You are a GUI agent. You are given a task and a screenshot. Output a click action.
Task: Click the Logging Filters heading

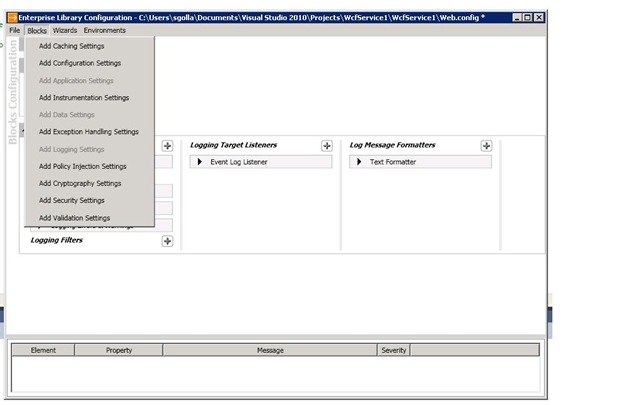tap(57, 240)
